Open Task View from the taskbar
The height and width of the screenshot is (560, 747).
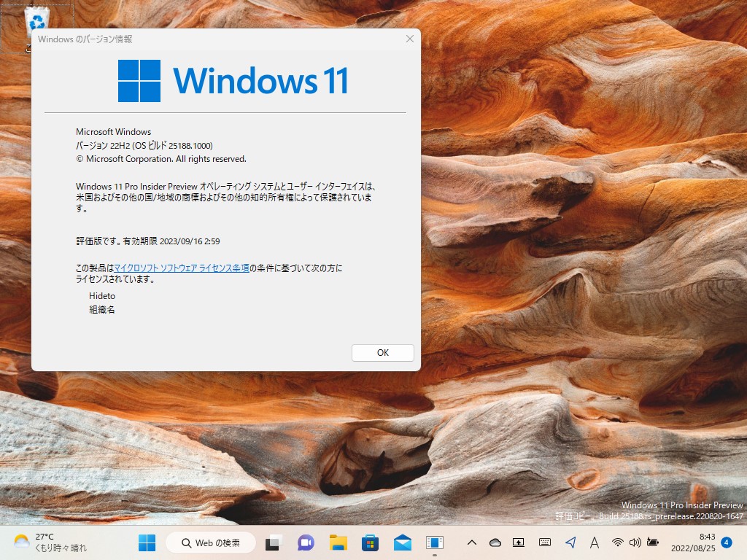coord(272,542)
